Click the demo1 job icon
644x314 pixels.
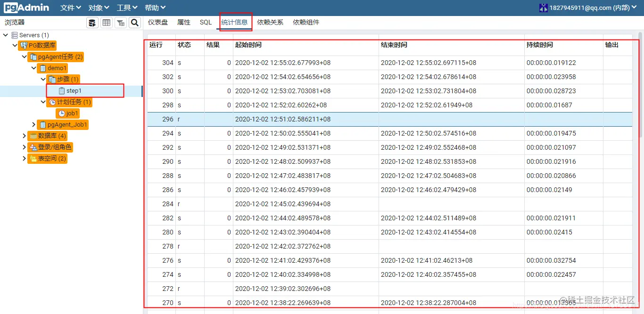point(43,68)
